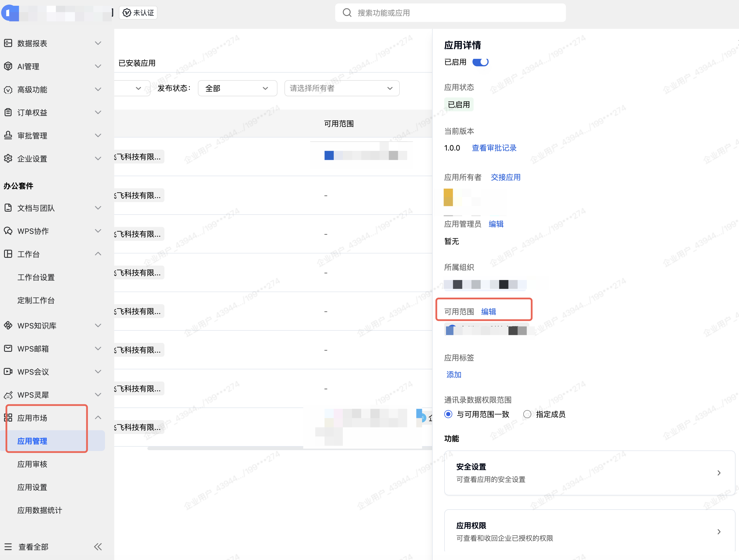Open 应用审核 in sidebar
This screenshot has height=560, width=739.
pos(32,464)
